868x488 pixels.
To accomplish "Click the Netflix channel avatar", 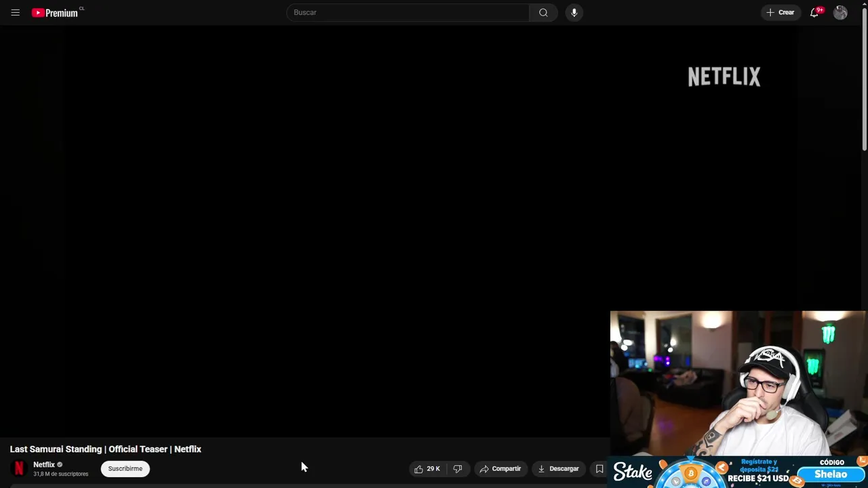I will click(x=19, y=468).
